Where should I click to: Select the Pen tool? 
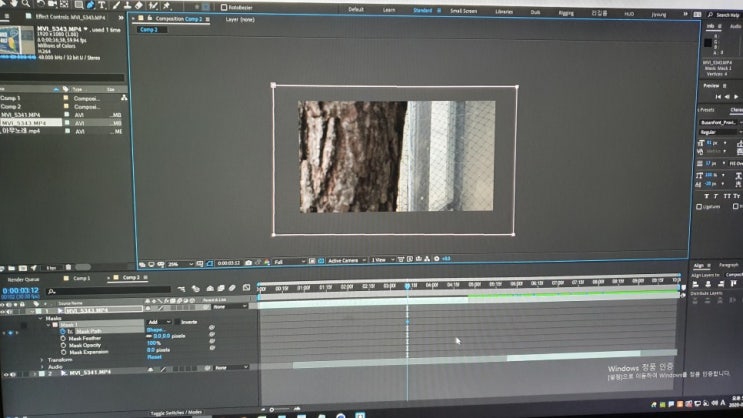coord(91,5)
